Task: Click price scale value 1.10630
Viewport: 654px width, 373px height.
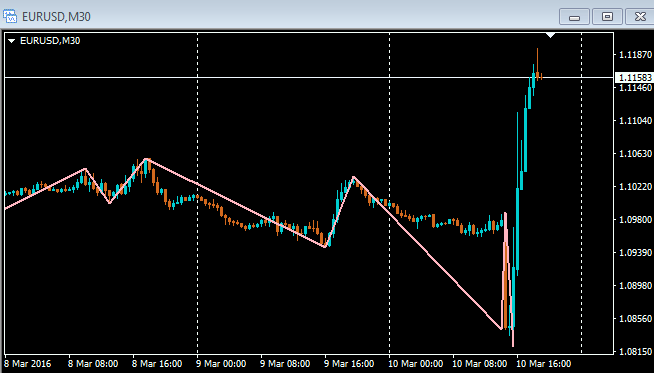Action: tap(635, 154)
